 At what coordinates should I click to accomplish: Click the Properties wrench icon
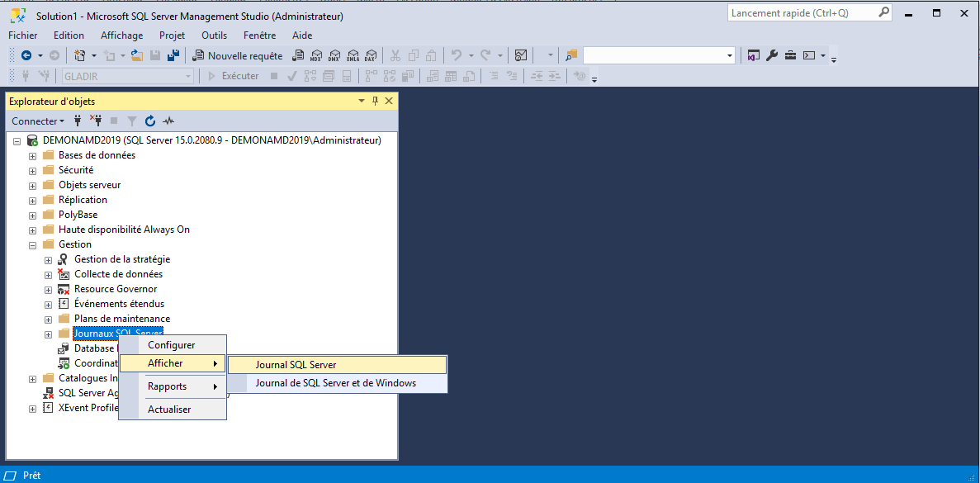[x=772, y=55]
